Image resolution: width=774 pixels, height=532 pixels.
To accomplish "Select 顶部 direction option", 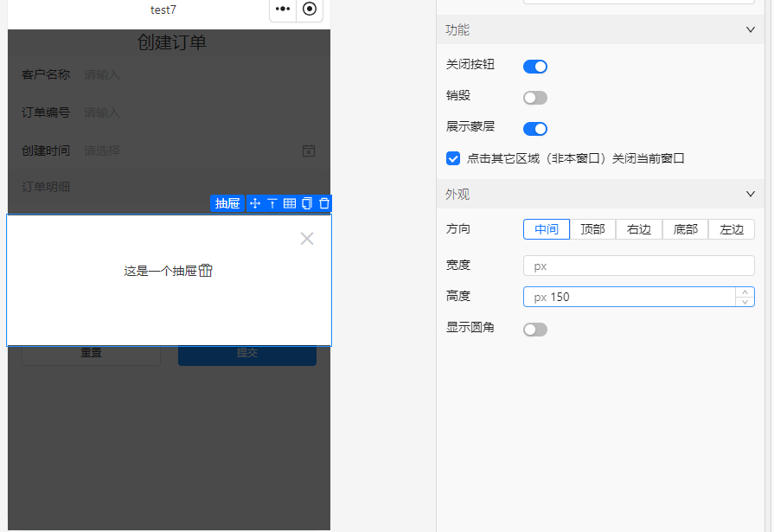I will (593, 229).
